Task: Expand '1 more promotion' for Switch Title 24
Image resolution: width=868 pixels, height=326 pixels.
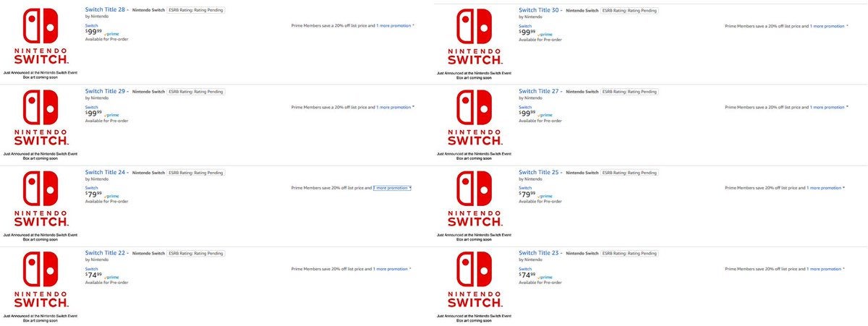Action: pyautogui.click(x=392, y=187)
